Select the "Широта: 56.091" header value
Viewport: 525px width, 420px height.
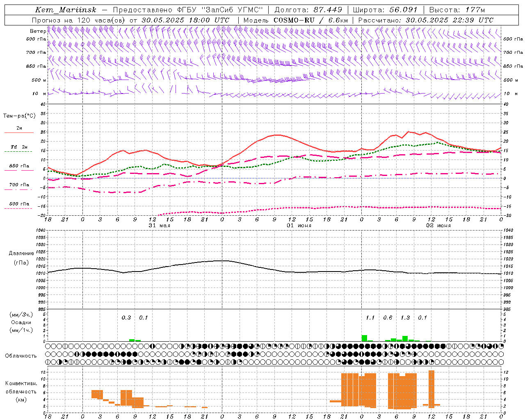(385, 10)
